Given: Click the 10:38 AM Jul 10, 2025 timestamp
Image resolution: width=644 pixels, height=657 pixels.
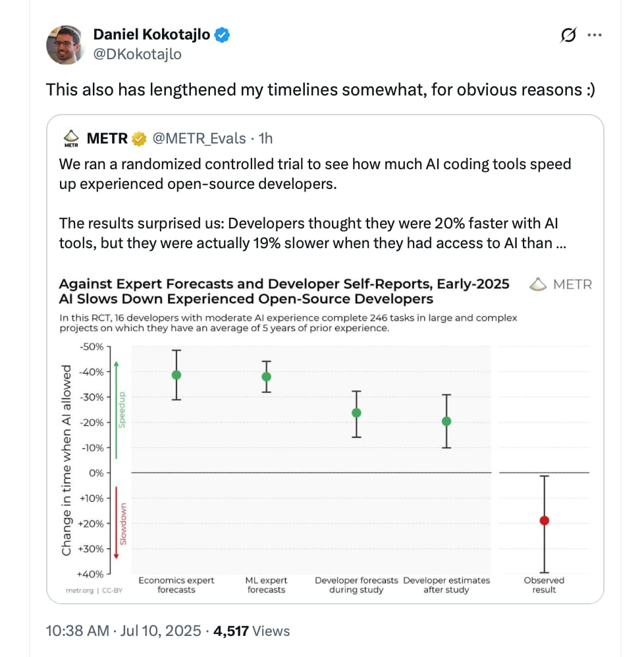Looking at the screenshot, I should (124, 631).
